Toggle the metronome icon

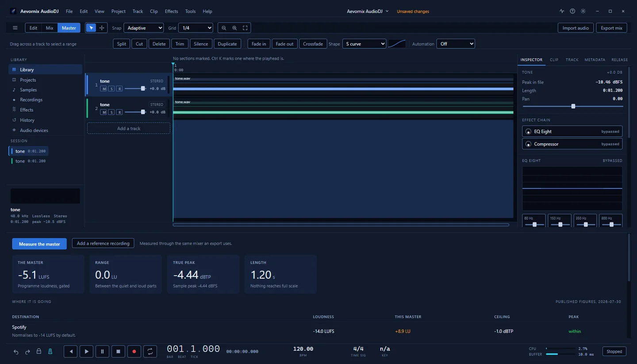(50, 352)
